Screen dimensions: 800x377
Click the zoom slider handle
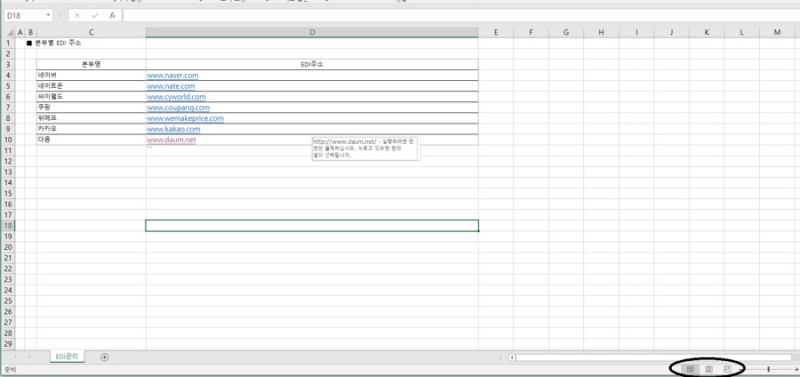pos(768,369)
